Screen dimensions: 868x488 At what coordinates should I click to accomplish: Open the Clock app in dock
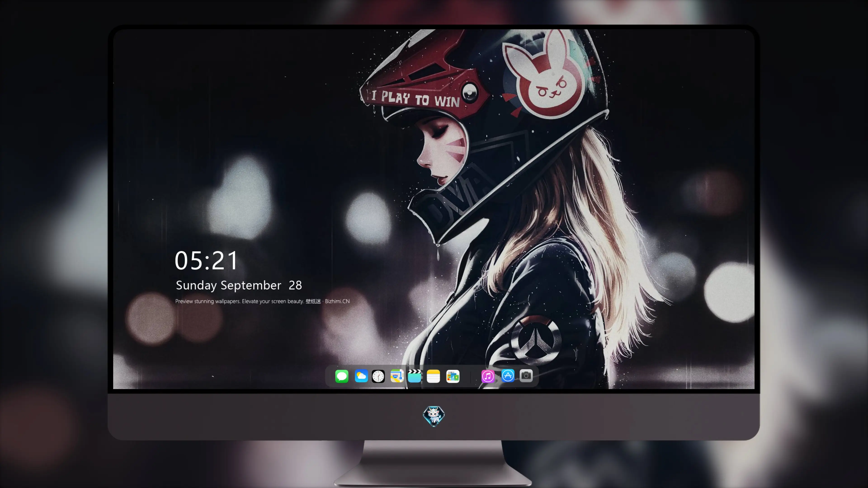378,376
